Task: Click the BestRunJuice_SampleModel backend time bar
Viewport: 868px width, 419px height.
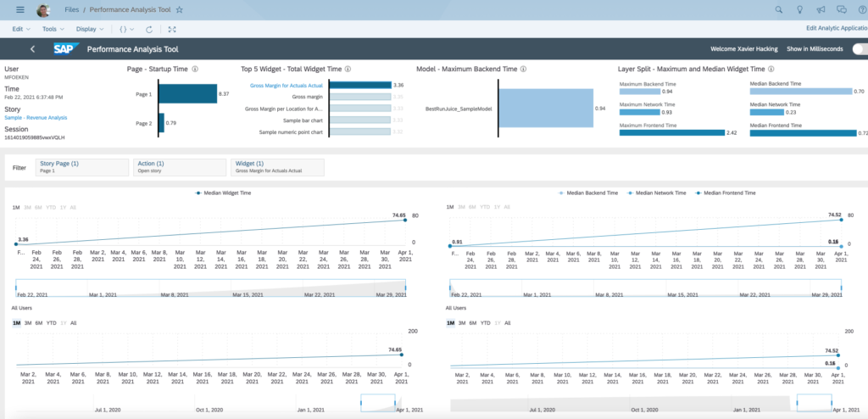Action: (x=546, y=109)
